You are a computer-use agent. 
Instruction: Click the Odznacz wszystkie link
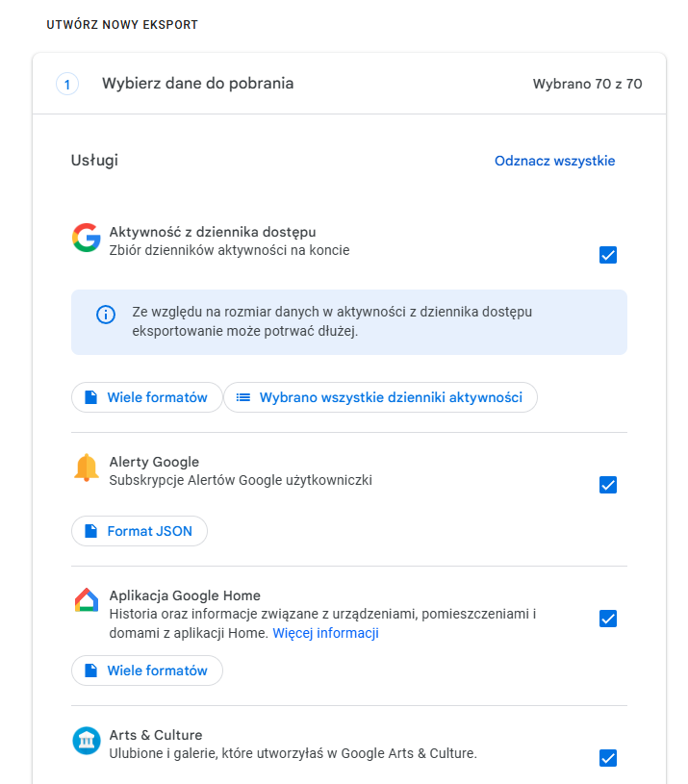(x=554, y=161)
